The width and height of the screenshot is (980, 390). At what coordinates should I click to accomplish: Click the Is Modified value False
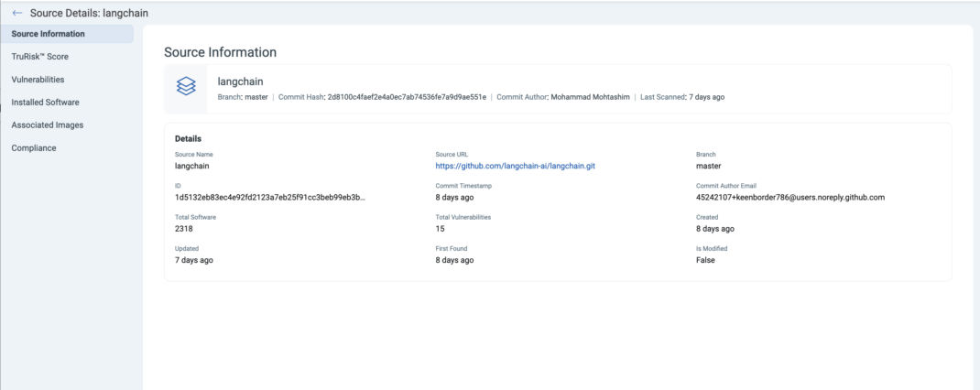705,260
